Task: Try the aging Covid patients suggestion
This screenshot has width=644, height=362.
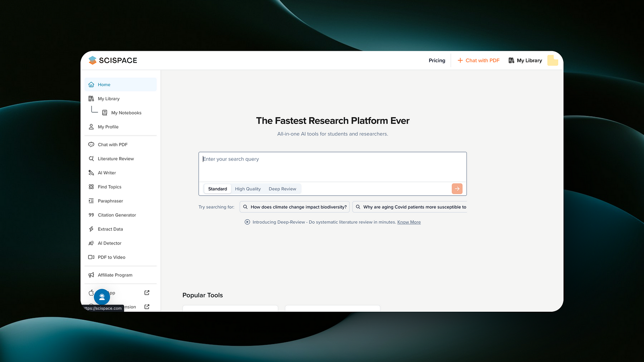Action: pyautogui.click(x=410, y=207)
